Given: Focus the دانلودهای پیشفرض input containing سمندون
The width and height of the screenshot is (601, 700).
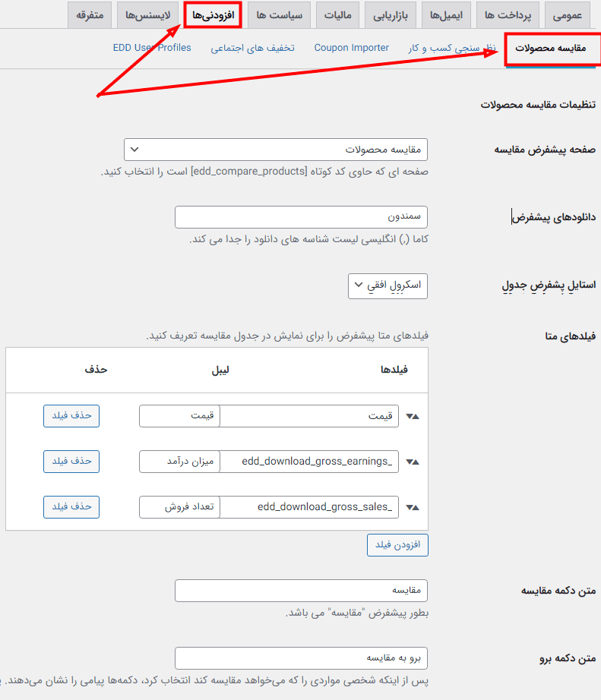Looking at the screenshot, I should [301, 217].
